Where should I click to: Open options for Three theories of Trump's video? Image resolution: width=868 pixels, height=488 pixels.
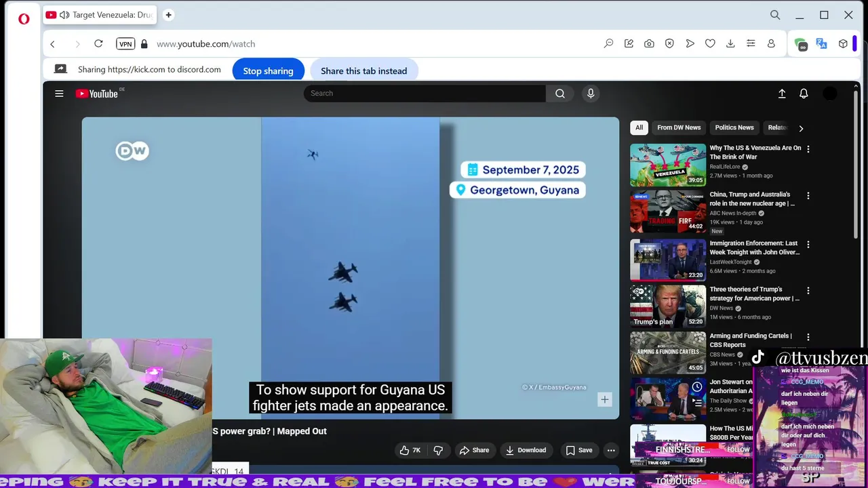click(x=808, y=290)
